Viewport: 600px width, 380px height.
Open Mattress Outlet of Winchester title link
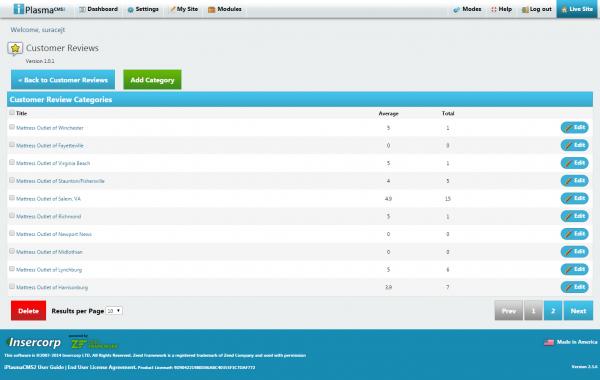(x=50, y=128)
